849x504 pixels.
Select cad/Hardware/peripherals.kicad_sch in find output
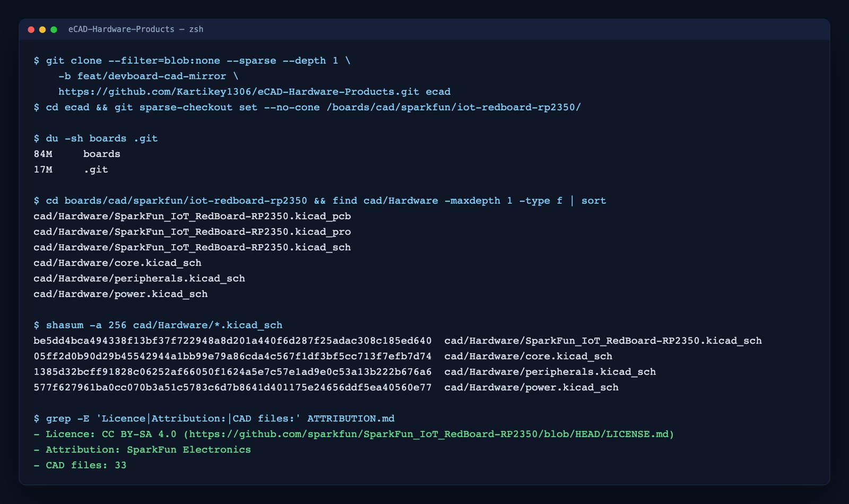coord(139,279)
